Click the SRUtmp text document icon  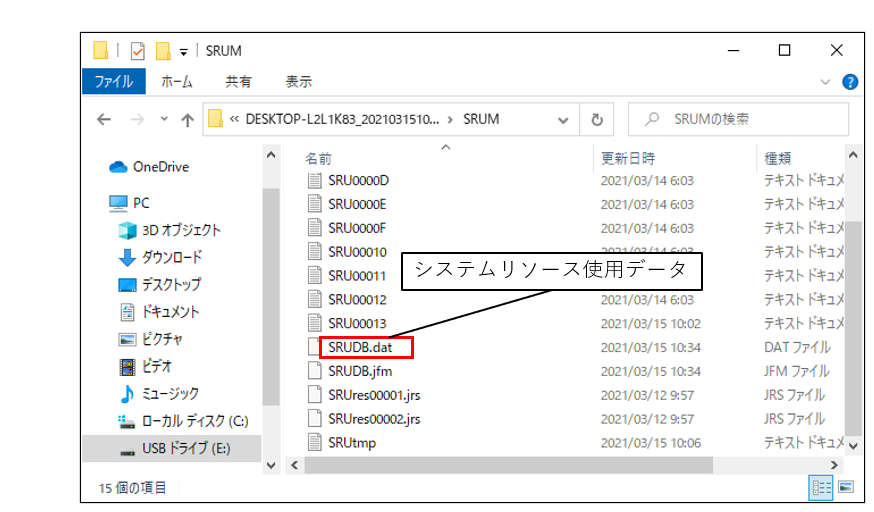click(314, 442)
